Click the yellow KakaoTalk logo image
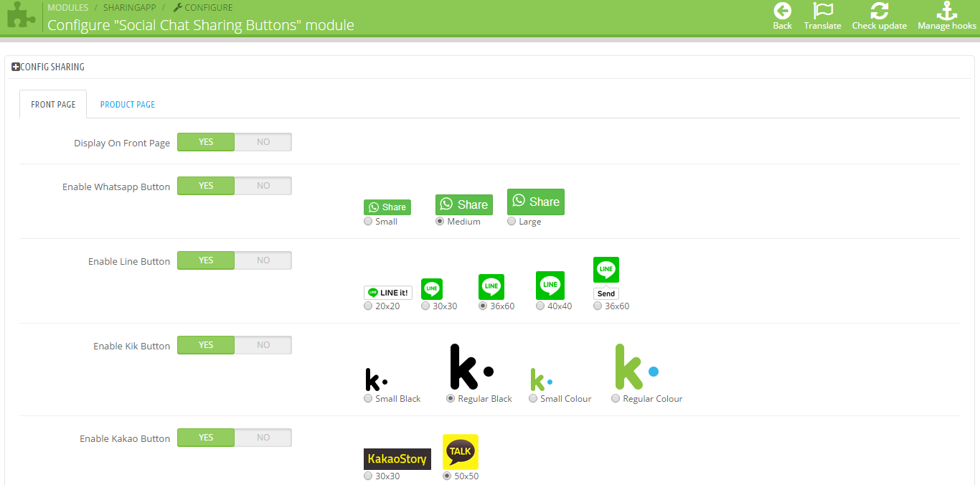The image size is (980, 485). [461, 452]
